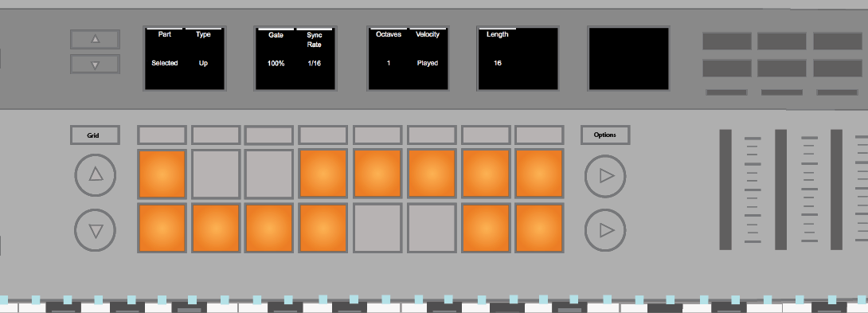The height and width of the screenshot is (313, 868).
Task: Click the empty fifth display screen
Action: [x=629, y=58]
